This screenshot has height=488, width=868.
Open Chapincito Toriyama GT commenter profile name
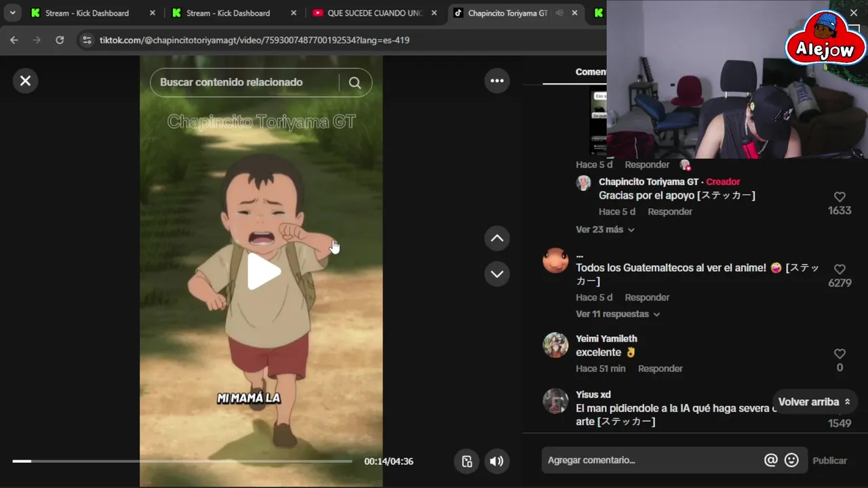click(x=648, y=182)
